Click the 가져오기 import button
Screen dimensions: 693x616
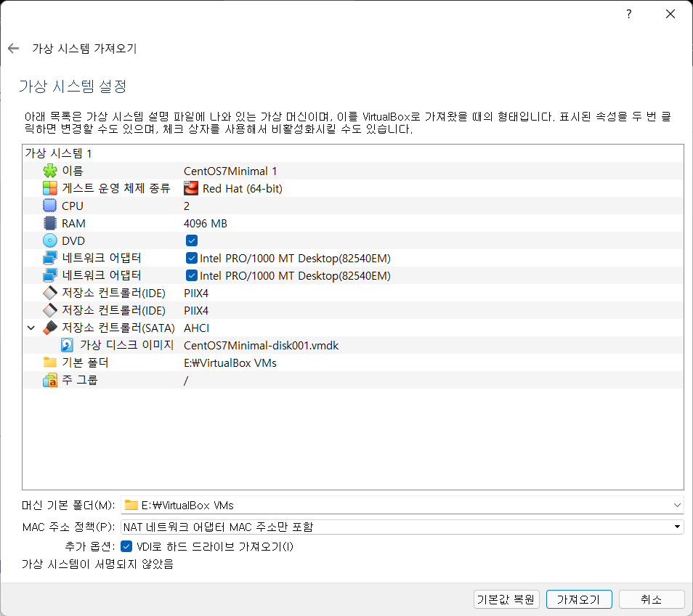pyautogui.click(x=579, y=599)
